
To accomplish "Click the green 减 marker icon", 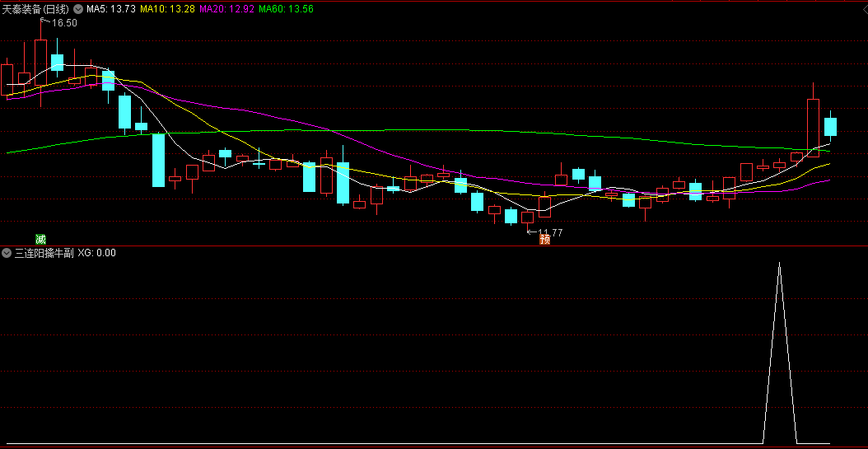I will [x=40, y=239].
